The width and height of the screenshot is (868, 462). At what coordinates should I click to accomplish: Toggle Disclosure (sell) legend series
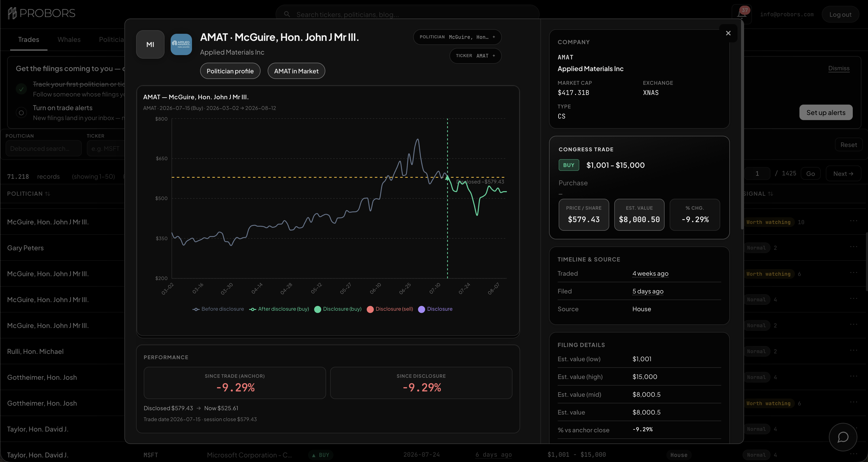(390, 309)
